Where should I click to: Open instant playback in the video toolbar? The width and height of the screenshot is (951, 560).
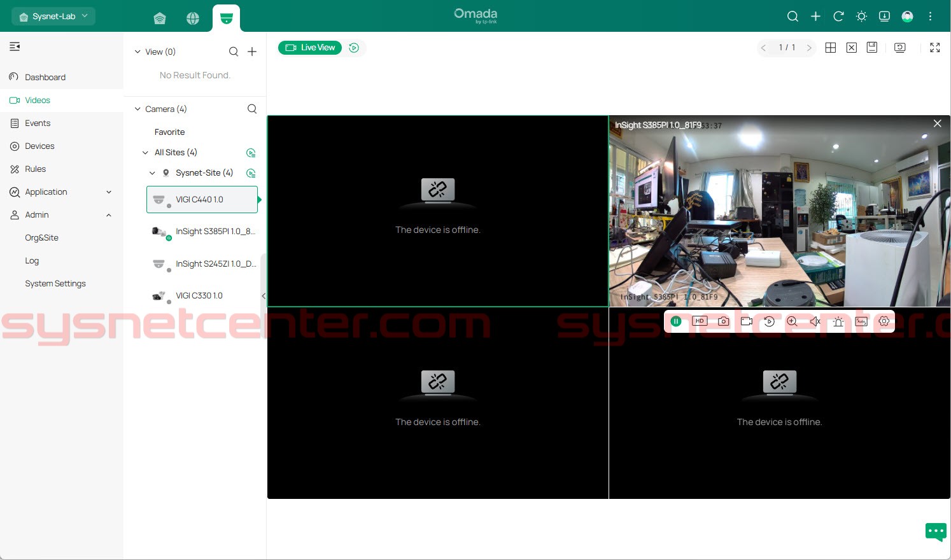pos(770,321)
